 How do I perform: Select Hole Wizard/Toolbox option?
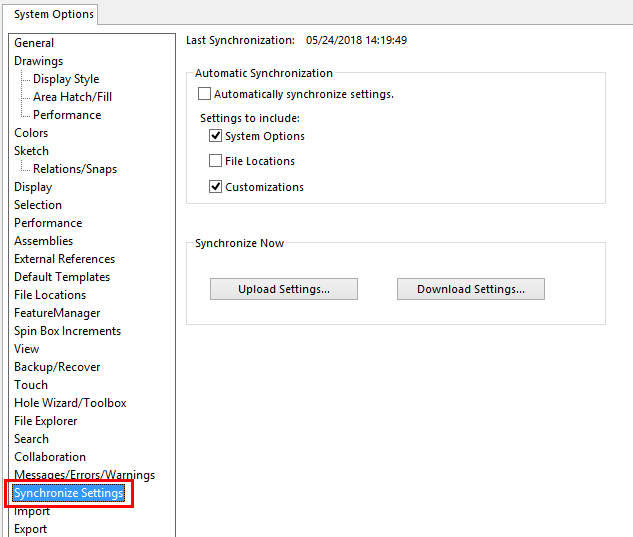tap(70, 403)
